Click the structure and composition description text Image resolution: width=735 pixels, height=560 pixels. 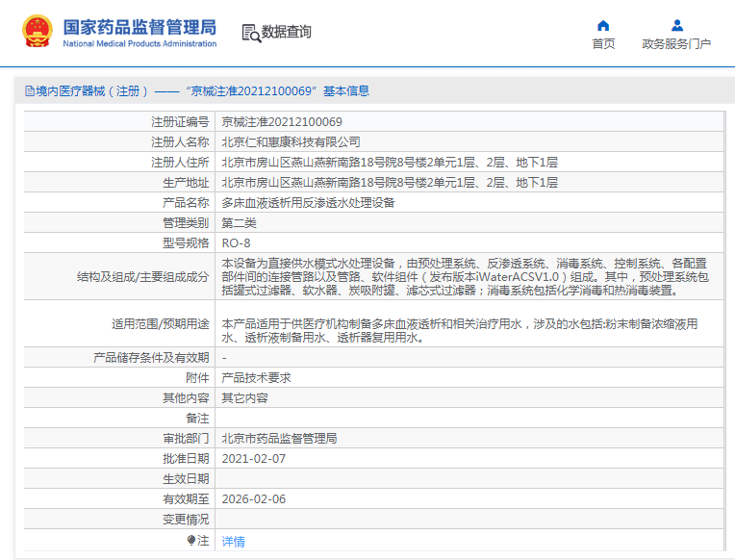(x=465, y=277)
